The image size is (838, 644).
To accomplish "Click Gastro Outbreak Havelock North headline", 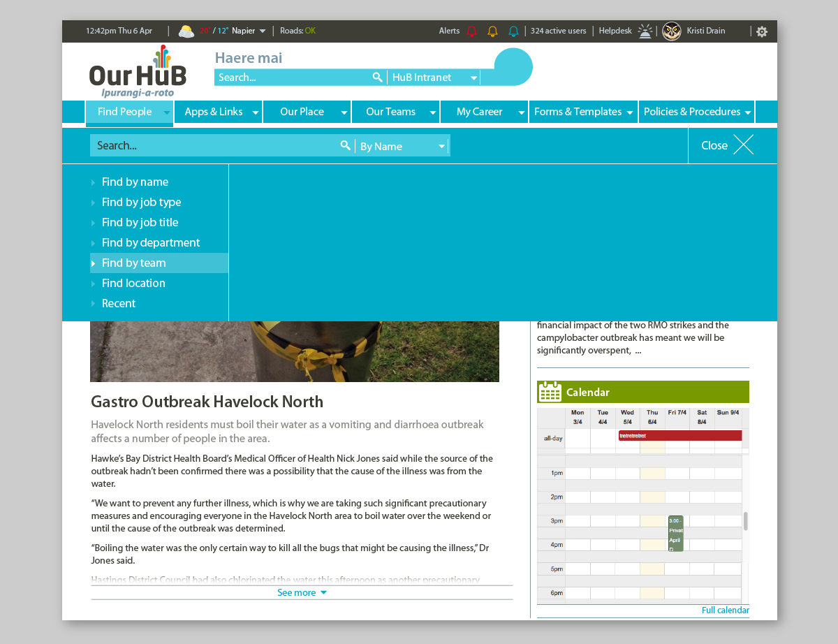I will 207,402.
